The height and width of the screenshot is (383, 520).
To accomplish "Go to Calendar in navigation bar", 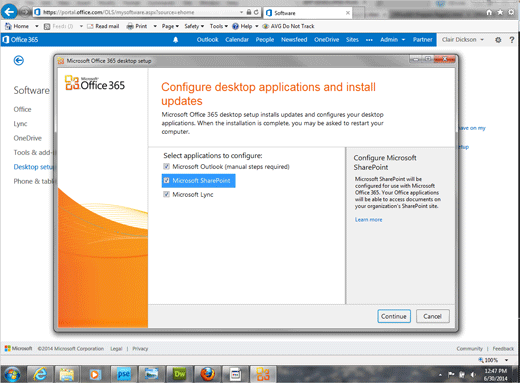I will coord(237,40).
